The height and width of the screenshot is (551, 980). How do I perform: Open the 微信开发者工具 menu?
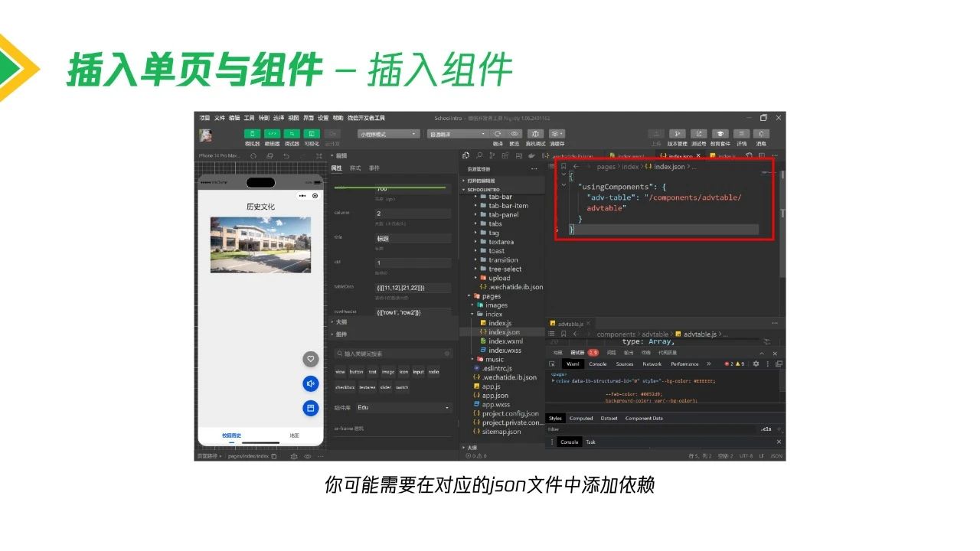point(366,118)
